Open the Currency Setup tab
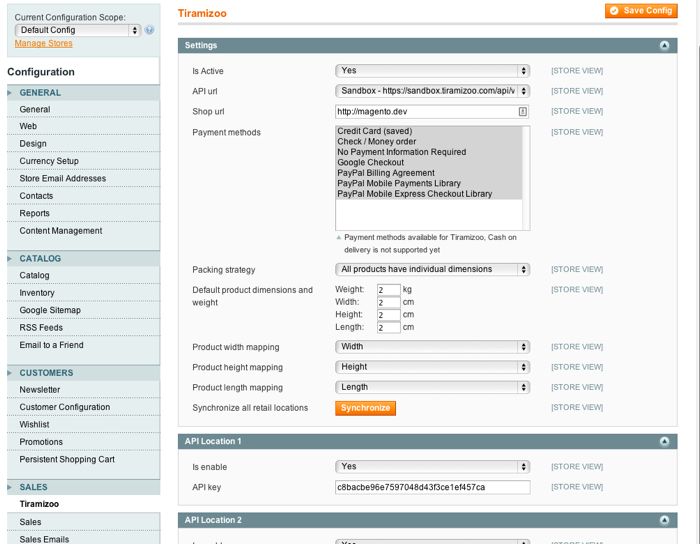 [83, 161]
